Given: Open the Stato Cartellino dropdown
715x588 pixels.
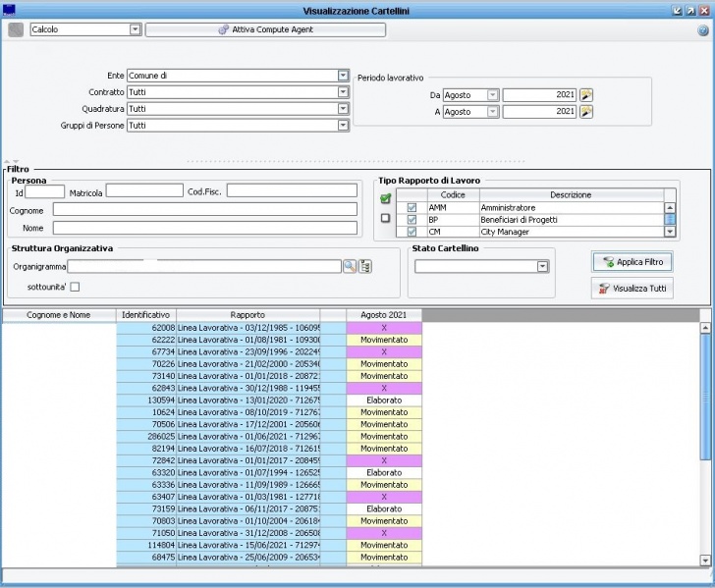Looking at the screenshot, I should tap(542, 266).
